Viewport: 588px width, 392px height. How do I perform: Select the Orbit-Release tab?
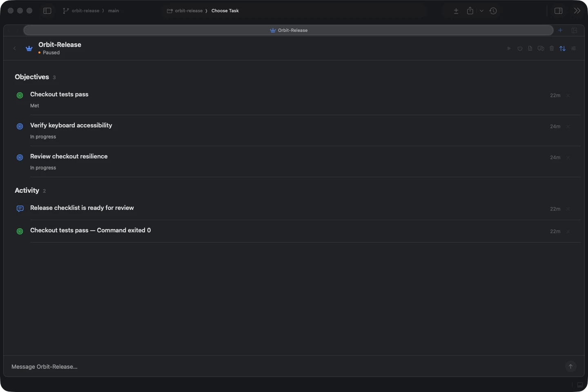coord(289,30)
